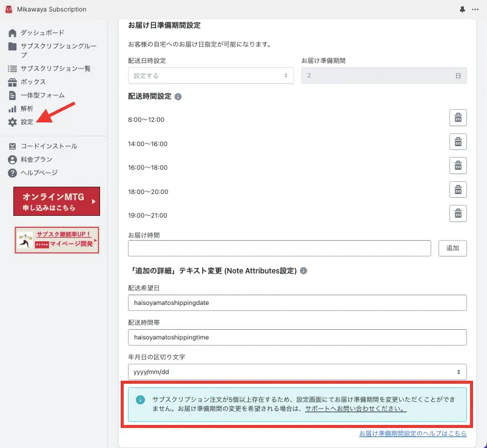Click the 追加 button
The width and height of the screenshot is (487, 448).
coord(452,248)
